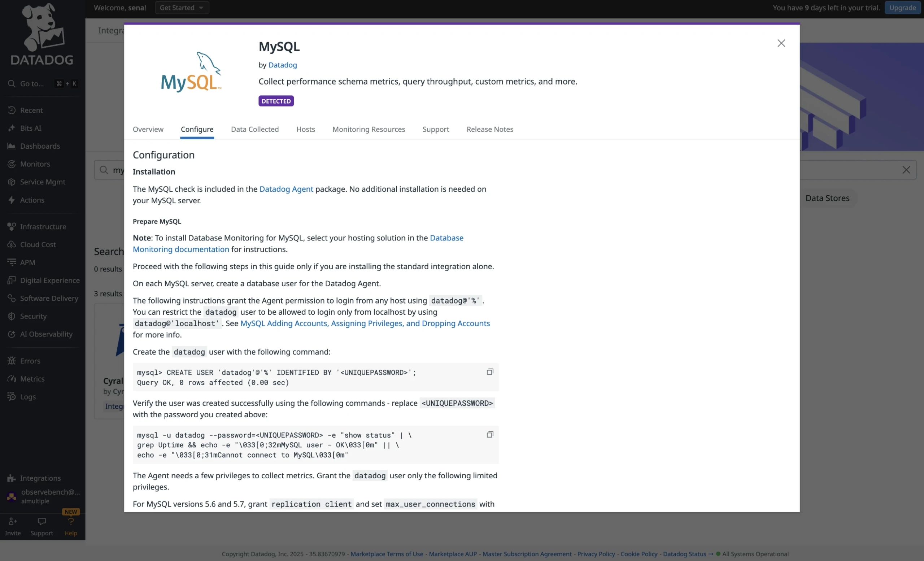Click the DETECTED badge
This screenshot has width=924, height=561.
point(276,101)
